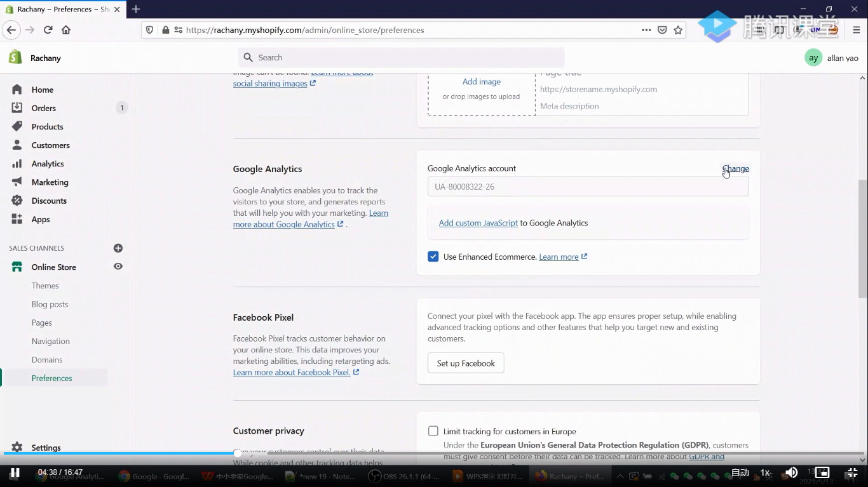Click the Marketing megaphone icon
The width and height of the screenshot is (868, 487).
(17, 182)
